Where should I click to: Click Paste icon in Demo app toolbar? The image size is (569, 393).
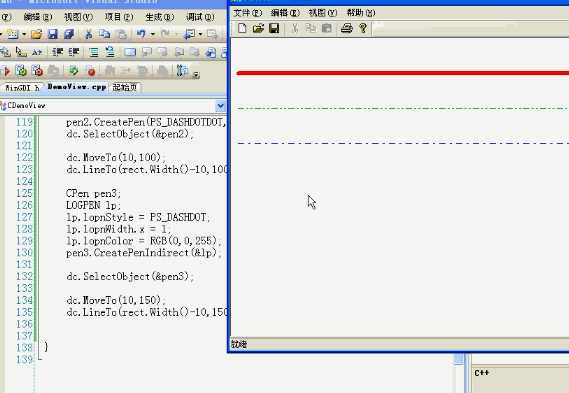click(327, 28)
